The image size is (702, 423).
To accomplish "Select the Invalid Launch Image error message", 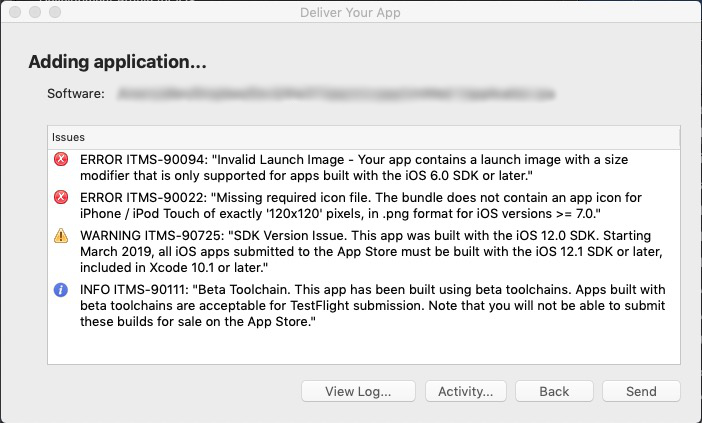I will pos(358,167).
